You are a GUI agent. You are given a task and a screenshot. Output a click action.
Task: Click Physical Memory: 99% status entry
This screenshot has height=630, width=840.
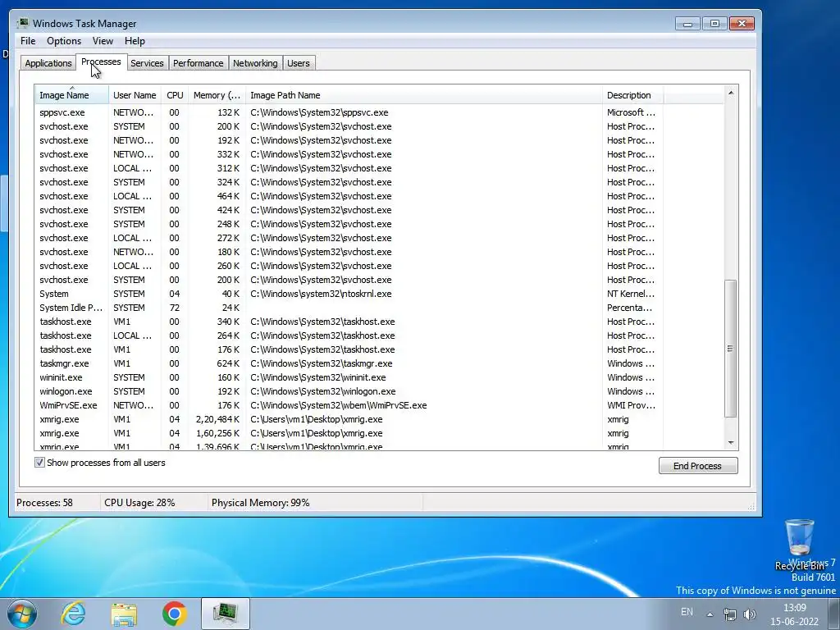pyautogui.click(x=260, y=503)
